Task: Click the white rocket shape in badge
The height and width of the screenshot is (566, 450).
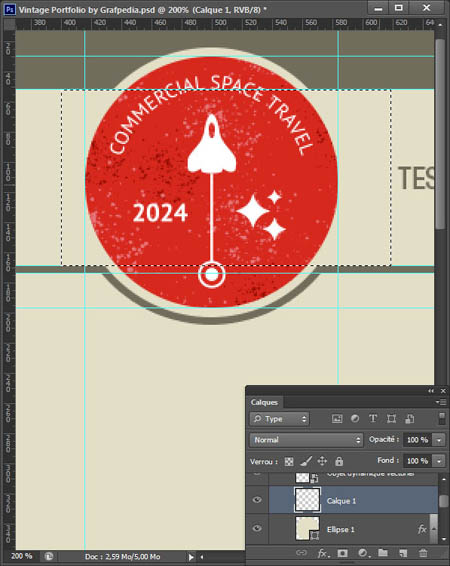Action: click(212, 144)
